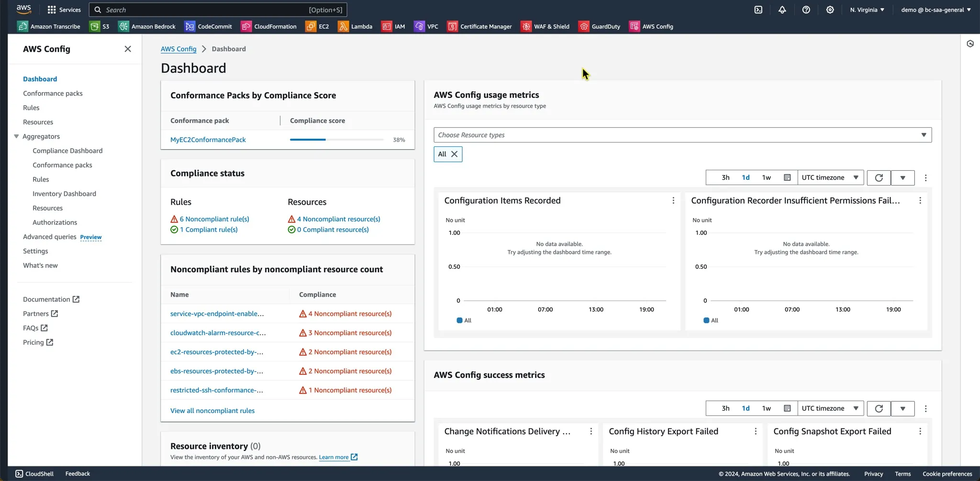This screenshot has height=481, width=980.
Task: Open Compliance Dashboard under Aggregators
Action: [67, 151]
